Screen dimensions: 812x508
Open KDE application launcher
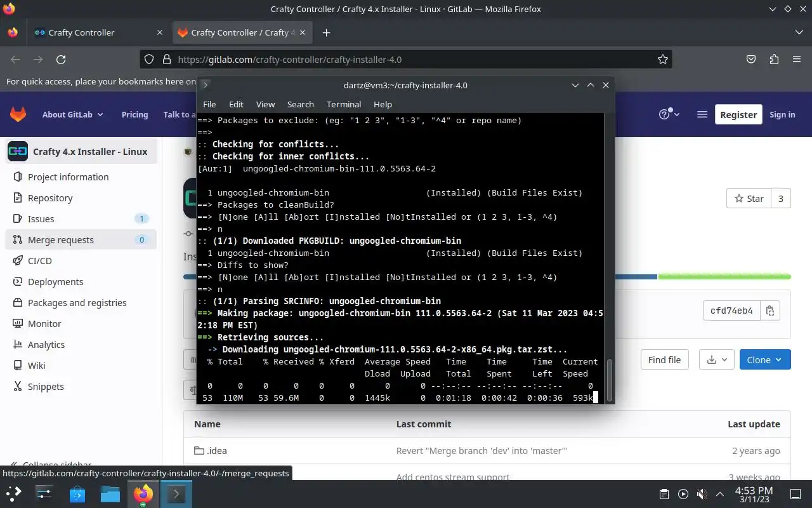[x=14, y=493]
